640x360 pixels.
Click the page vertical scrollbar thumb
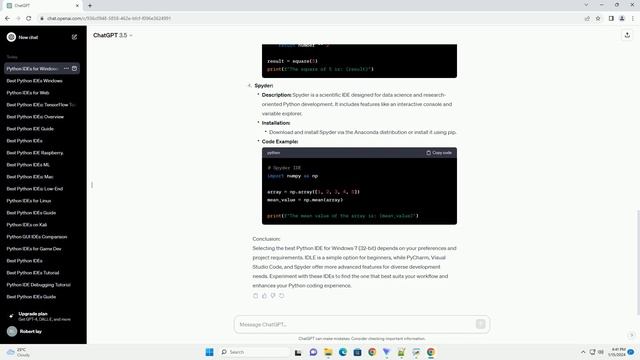[x=638, y=262]
